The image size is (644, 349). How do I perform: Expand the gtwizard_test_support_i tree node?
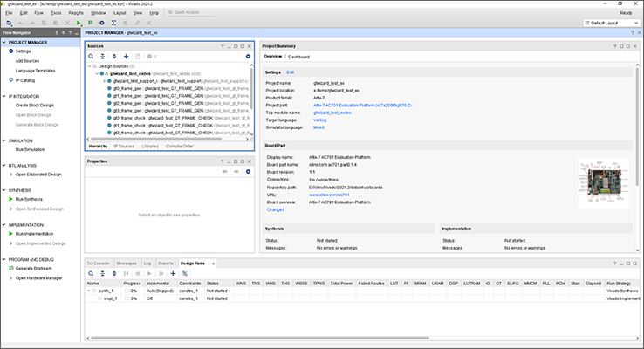(x=104, y=81)
